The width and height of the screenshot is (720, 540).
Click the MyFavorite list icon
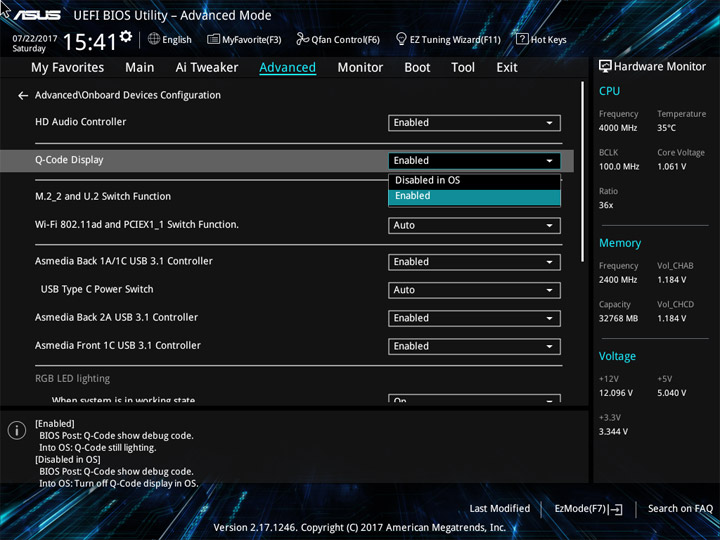[x=213, y=39]
